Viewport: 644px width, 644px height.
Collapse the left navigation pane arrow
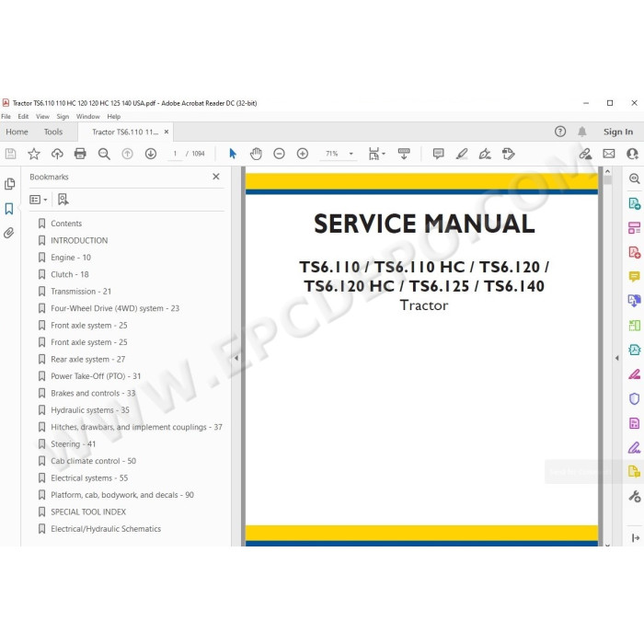pos(236,358)
